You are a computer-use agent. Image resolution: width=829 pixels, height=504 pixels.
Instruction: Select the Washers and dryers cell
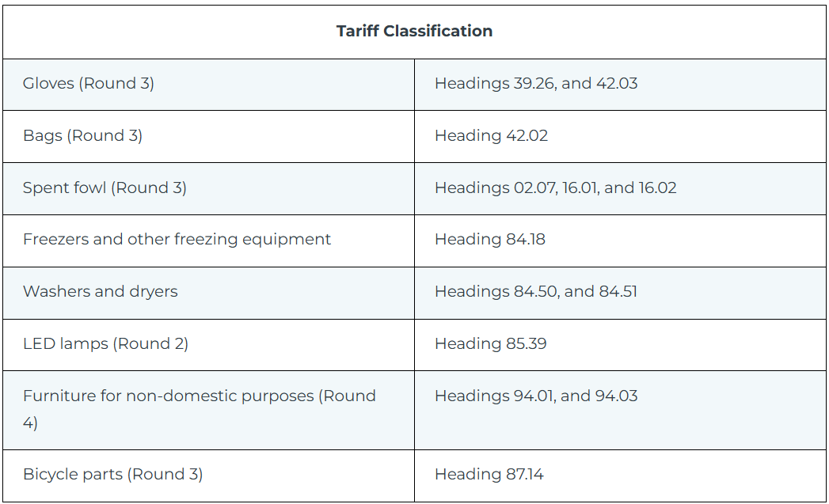pos(101,291)
